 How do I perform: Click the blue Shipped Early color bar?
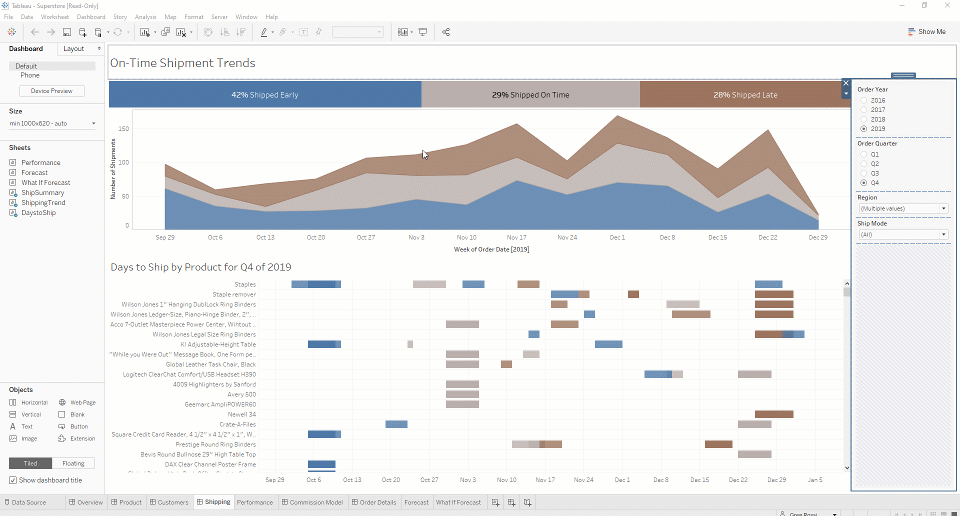[265, 95]
